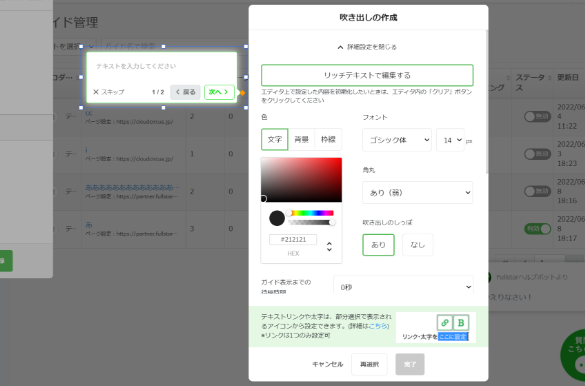
Task: Click the green button at left panel bottom
Action: click(6, 261)
